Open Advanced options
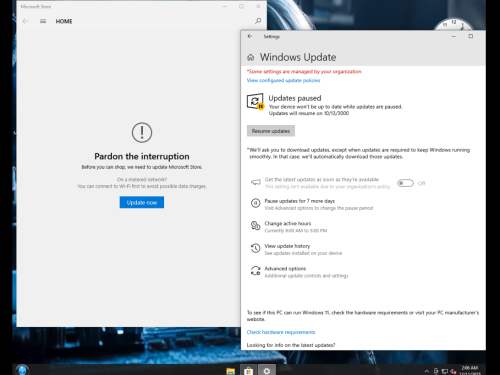Screen dimensions: 500x375 [x=285, y=269]
